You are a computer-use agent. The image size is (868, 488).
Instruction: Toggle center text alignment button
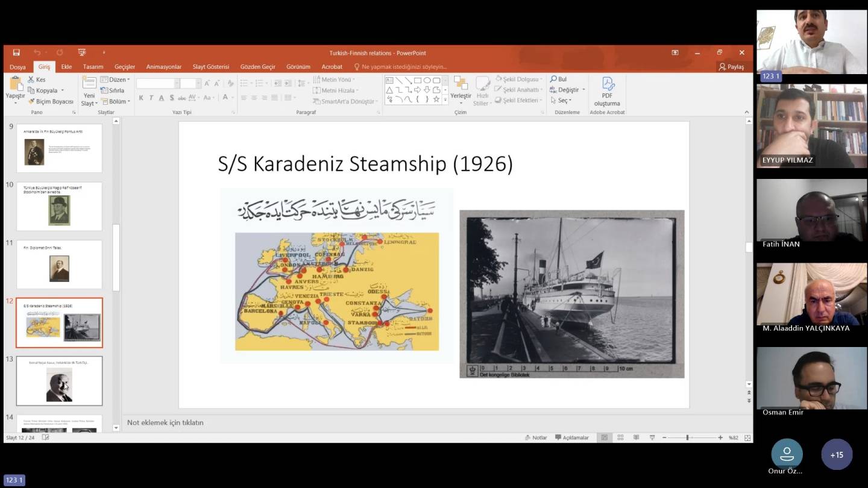tap(254, 98)
